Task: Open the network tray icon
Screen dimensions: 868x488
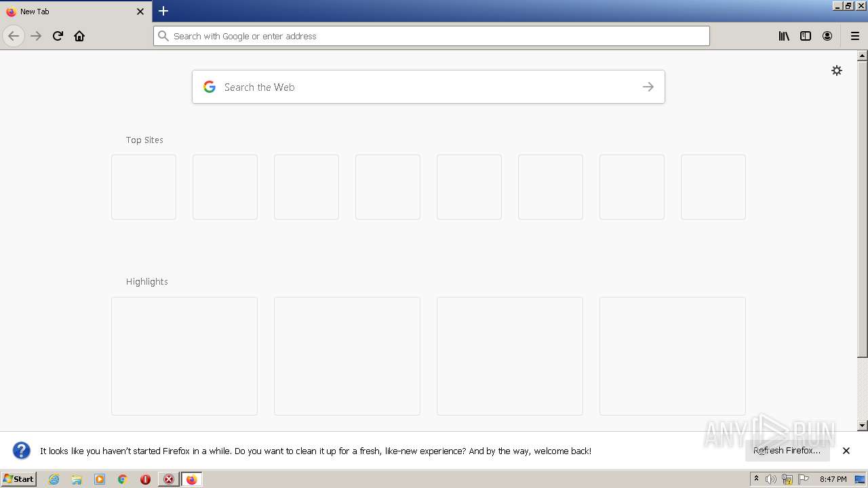Action: click(x=787, y=479)
